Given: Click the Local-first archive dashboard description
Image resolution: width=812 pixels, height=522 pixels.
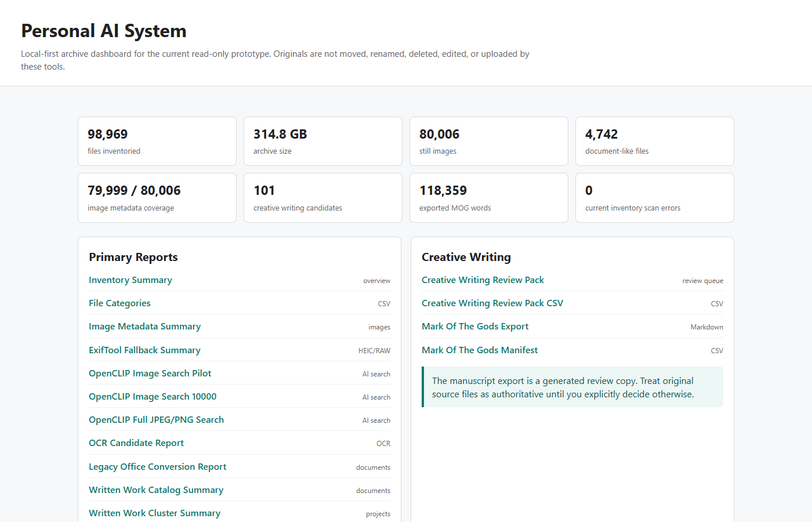Looking at the screenshot, I should (275, 60).
